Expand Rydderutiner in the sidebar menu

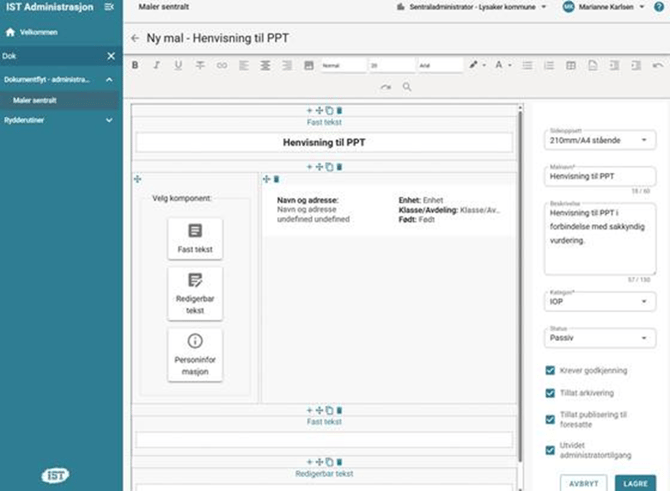(x=58, y=120)
